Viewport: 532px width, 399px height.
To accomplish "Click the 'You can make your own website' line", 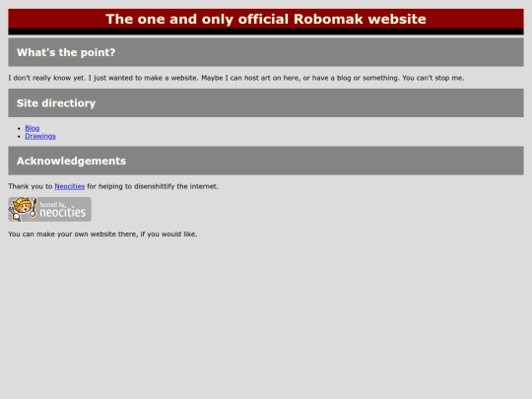I will (x=102, y=234).
